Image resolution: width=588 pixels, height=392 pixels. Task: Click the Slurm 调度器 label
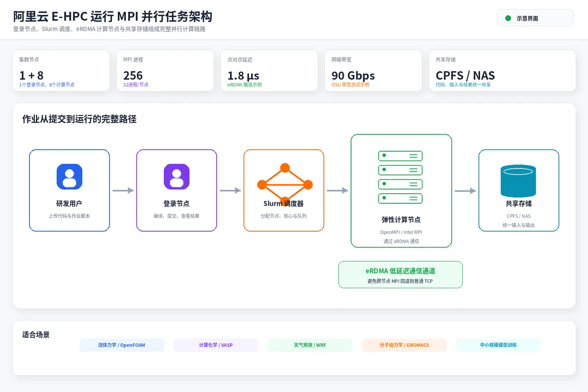coord(283,204)
